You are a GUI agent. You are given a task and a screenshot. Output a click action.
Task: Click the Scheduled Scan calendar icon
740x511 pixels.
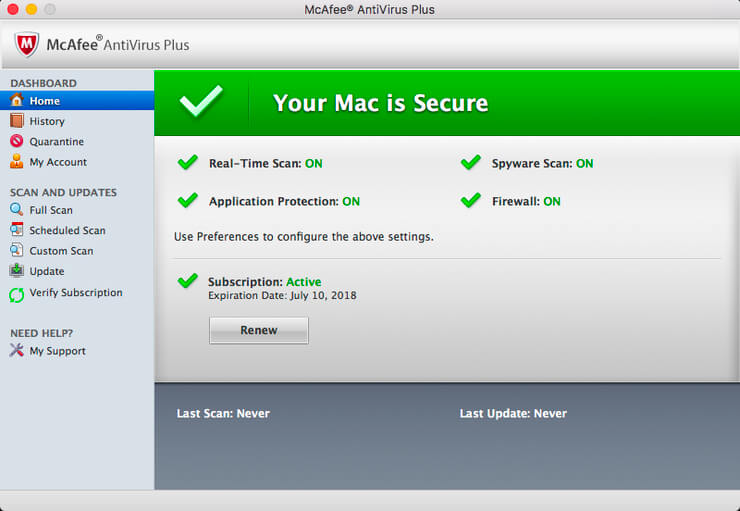pyautogui.click(x=16, y=230)
